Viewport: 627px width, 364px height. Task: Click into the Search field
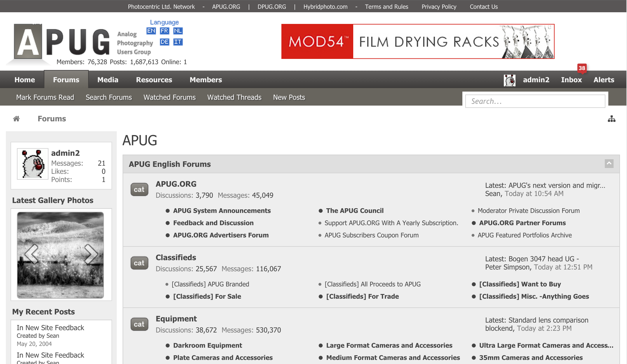pos(535,101)
